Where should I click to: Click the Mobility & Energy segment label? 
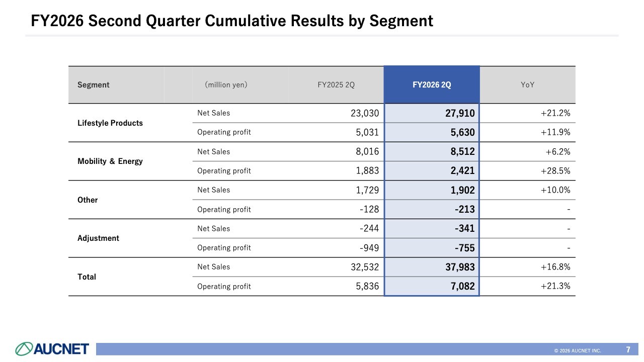click(110, 161)
